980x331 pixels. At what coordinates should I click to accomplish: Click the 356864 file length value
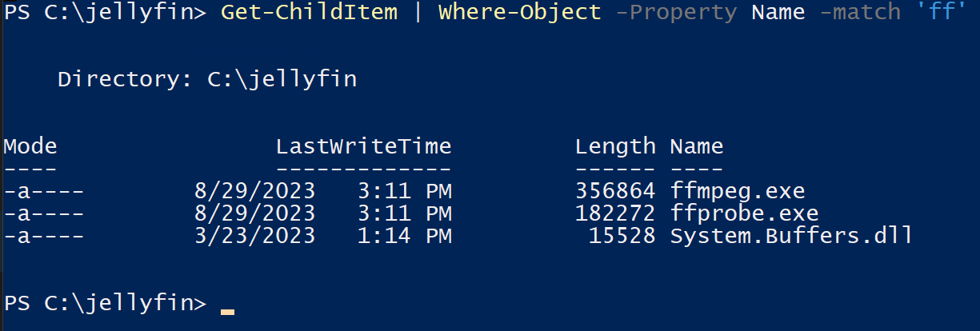click(615, 192)
